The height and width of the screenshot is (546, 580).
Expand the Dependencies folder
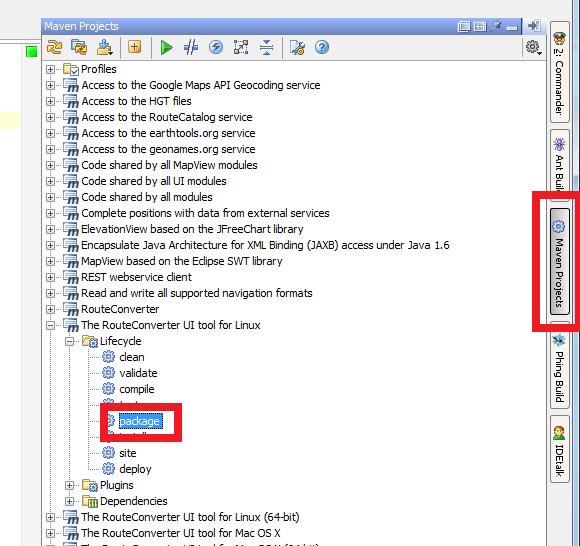(69, 501)
